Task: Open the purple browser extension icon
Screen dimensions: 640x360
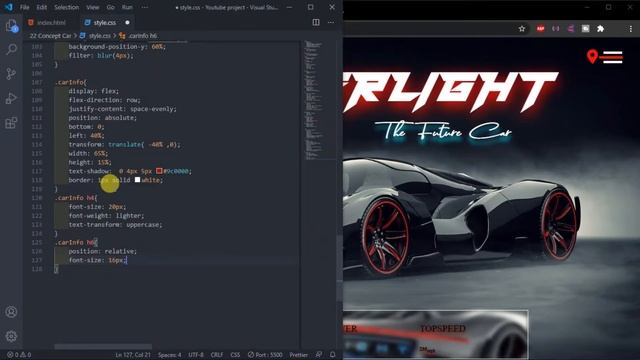Action: (x=571, y=29)
